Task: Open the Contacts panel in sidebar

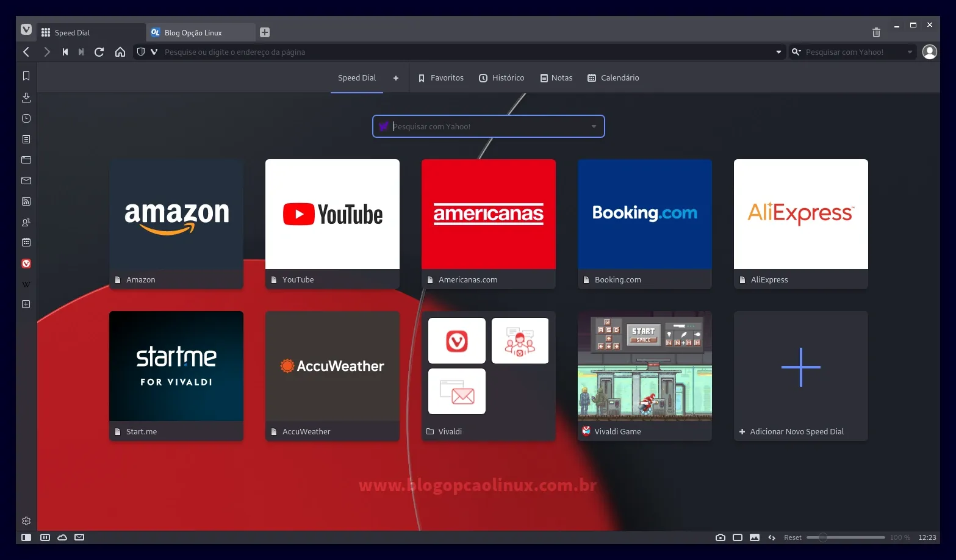Action: click(26, 222)
